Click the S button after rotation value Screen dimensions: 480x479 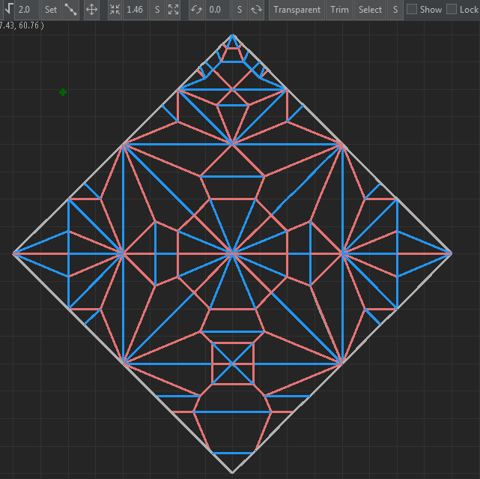239,10
